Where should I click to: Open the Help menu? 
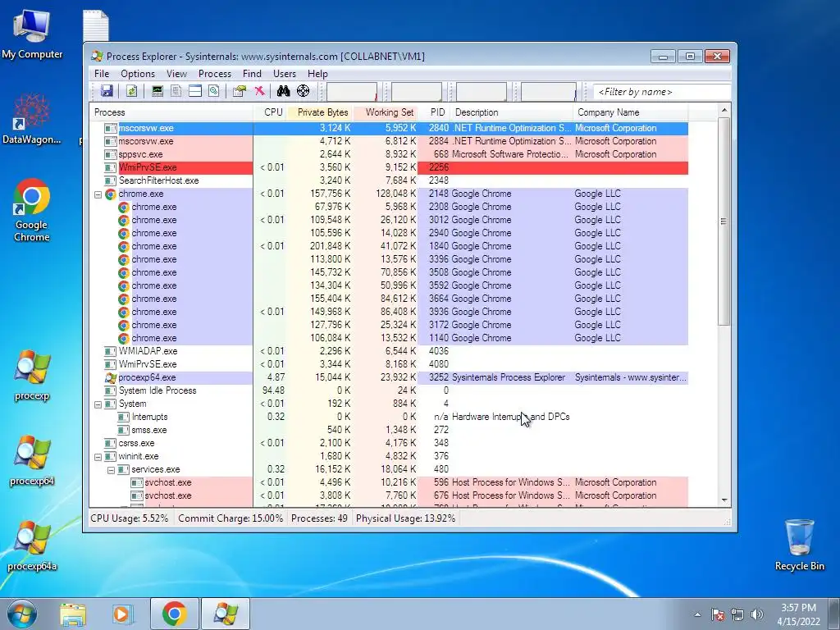pyautogui.click(x=317, y=73)
